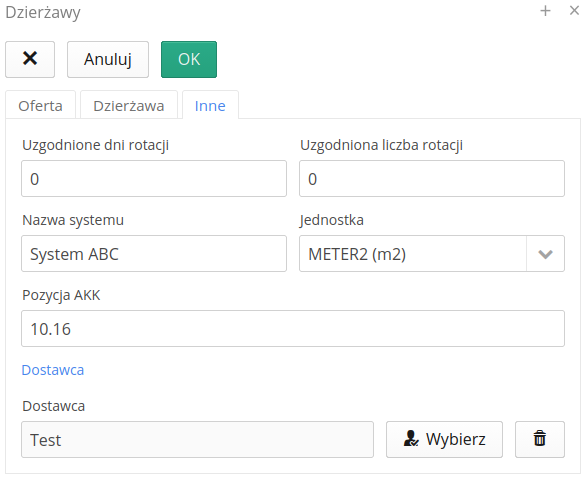The width and height of the screenshot is (586, 479).
Task: Switch to the Oferta tab
Action: click(40, 105)
